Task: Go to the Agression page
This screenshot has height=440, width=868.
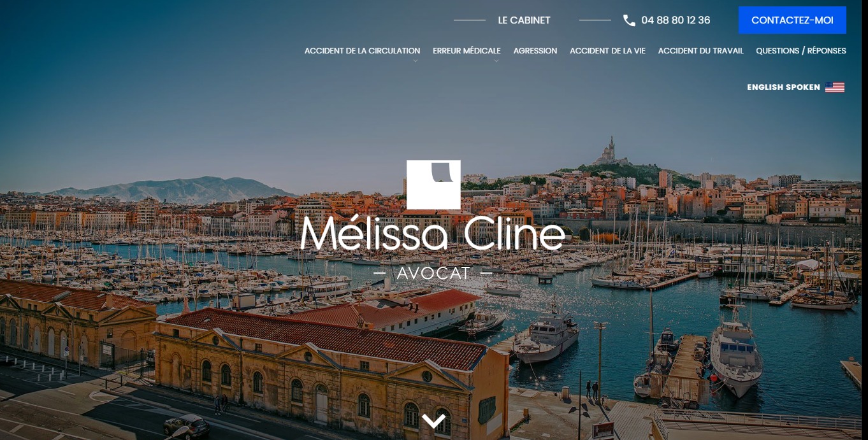Action: tap(535, 51)
